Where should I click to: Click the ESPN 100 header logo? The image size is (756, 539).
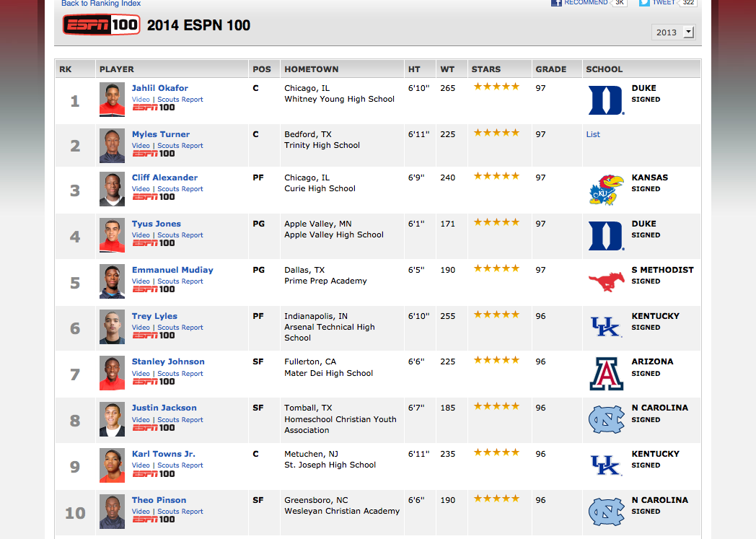point(101,25)
